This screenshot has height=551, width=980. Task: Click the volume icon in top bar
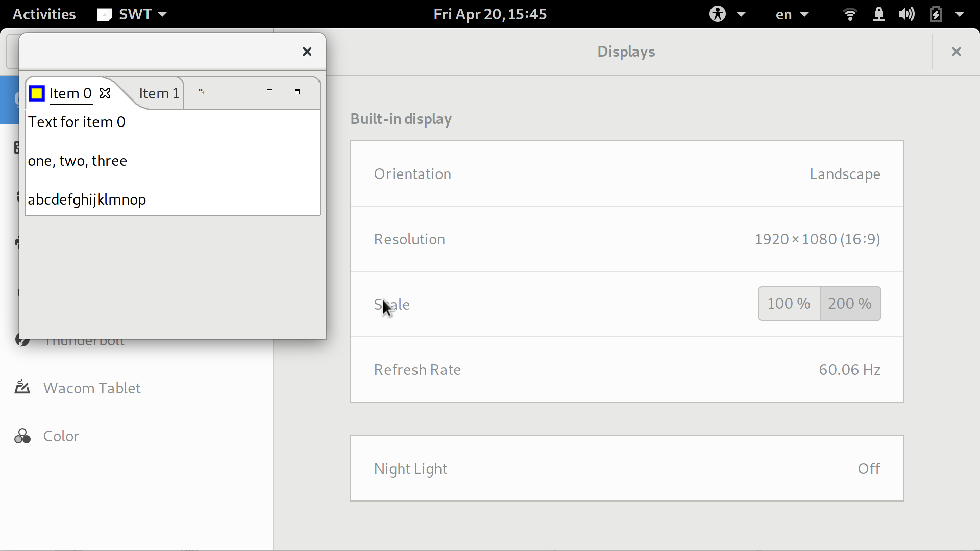point(907,14)
